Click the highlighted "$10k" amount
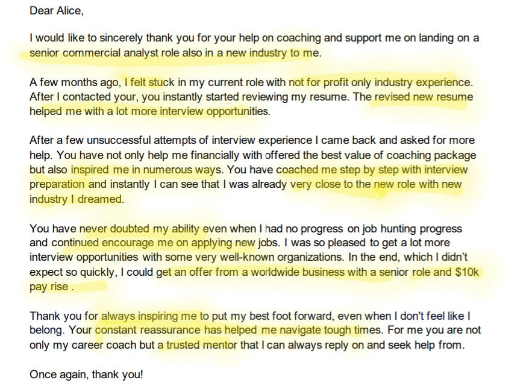The width and height of the screenshot is (532, 392). coord(467,272)
